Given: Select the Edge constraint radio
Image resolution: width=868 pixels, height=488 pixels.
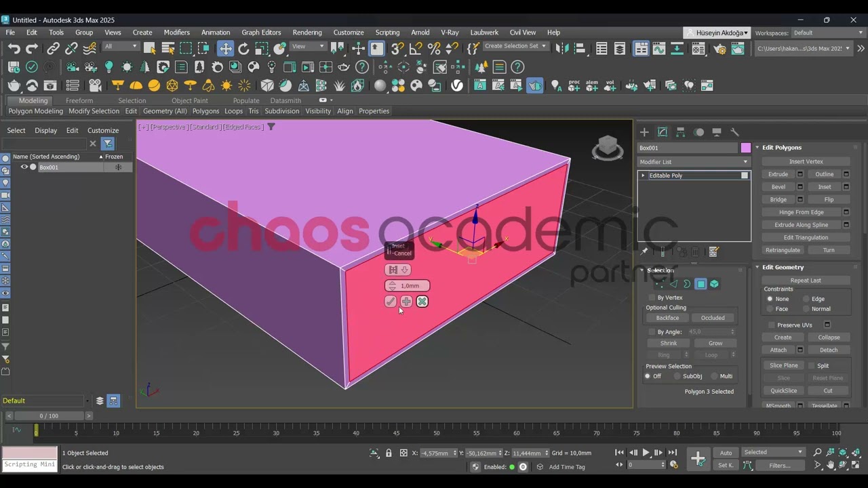Looking at the screenshot, I should [x=806, y=299].
